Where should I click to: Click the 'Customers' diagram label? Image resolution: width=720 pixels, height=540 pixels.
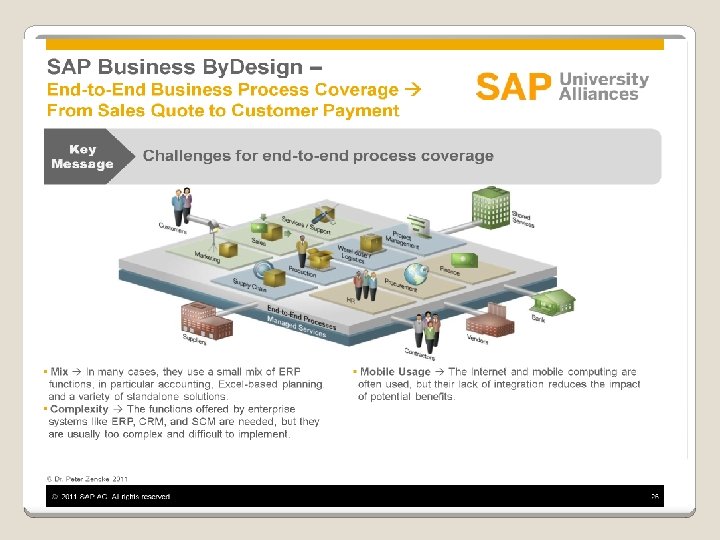[x=173, y=227]
